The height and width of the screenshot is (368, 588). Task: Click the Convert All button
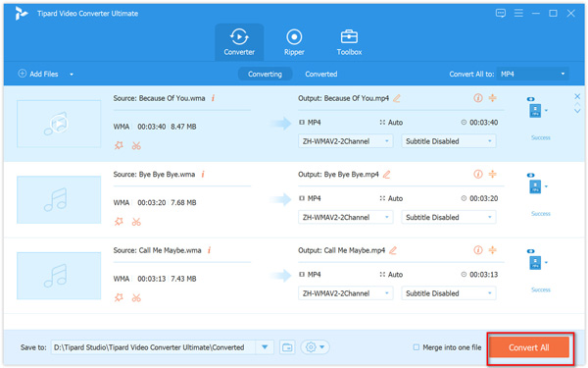pos(529,347)
